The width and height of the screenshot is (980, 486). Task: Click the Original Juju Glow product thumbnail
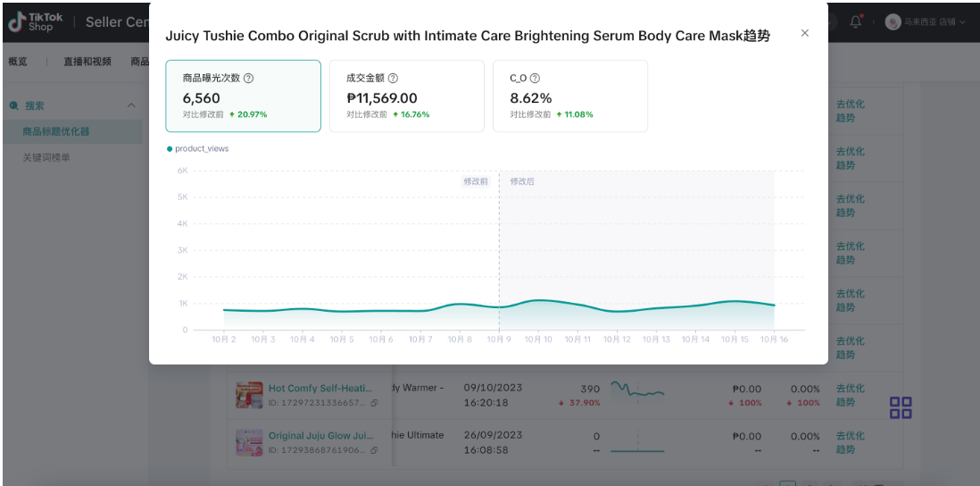(x=249, y=443)
